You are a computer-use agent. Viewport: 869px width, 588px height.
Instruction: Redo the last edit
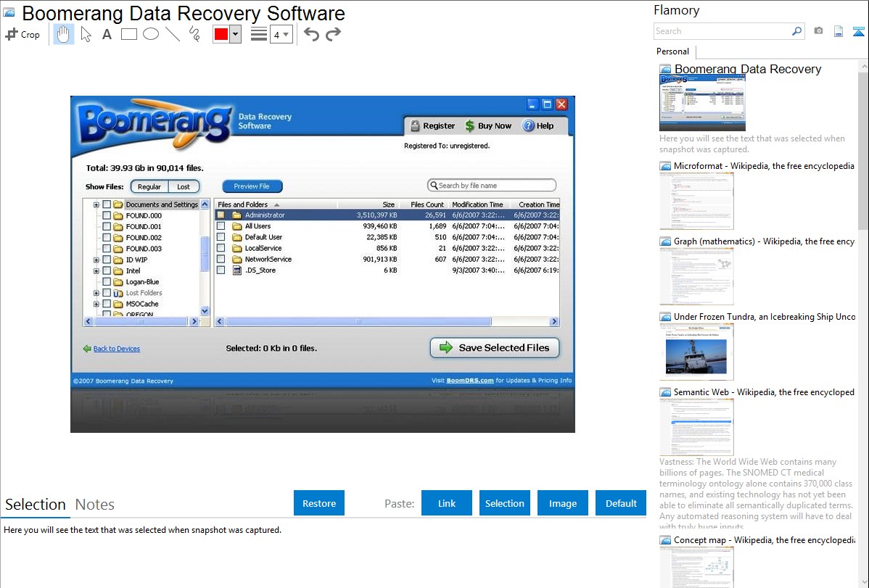333,34
